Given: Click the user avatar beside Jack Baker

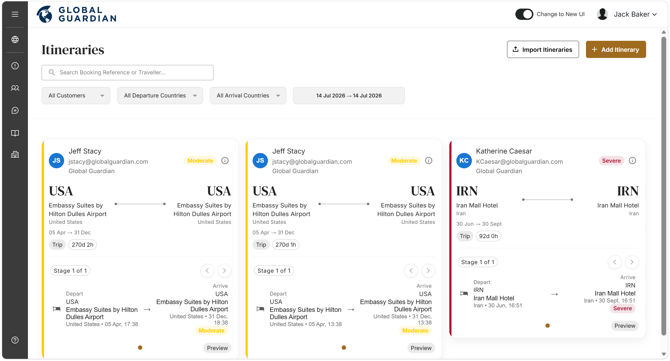Looking at the screenshot, I should (x=602, y=14).
